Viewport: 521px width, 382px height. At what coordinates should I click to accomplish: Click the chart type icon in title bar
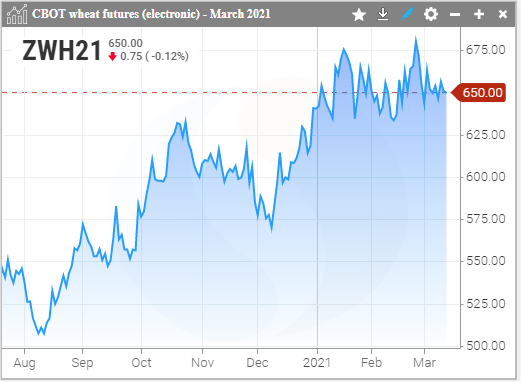tap(17, 14)
